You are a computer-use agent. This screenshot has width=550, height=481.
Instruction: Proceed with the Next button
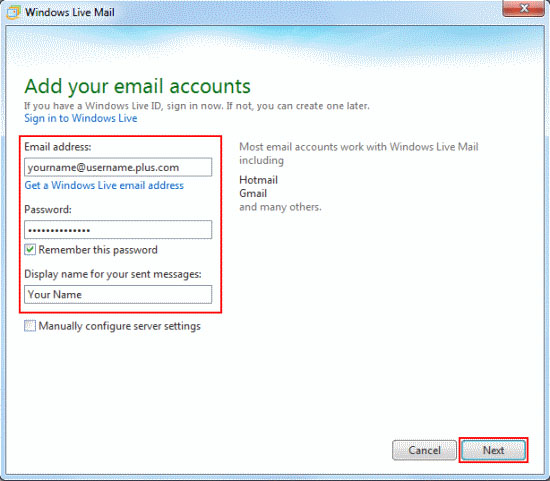click(493, 450)
